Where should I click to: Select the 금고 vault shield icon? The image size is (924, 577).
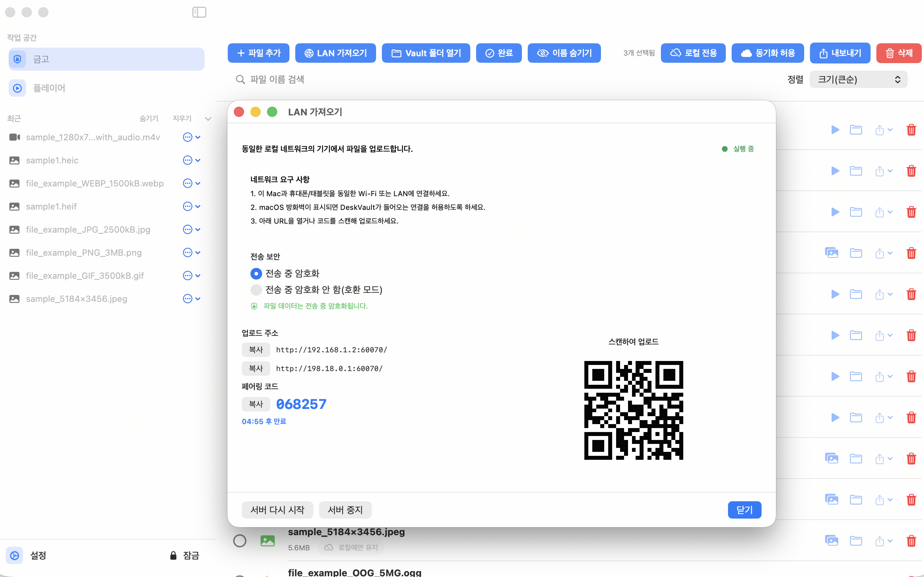17,59
